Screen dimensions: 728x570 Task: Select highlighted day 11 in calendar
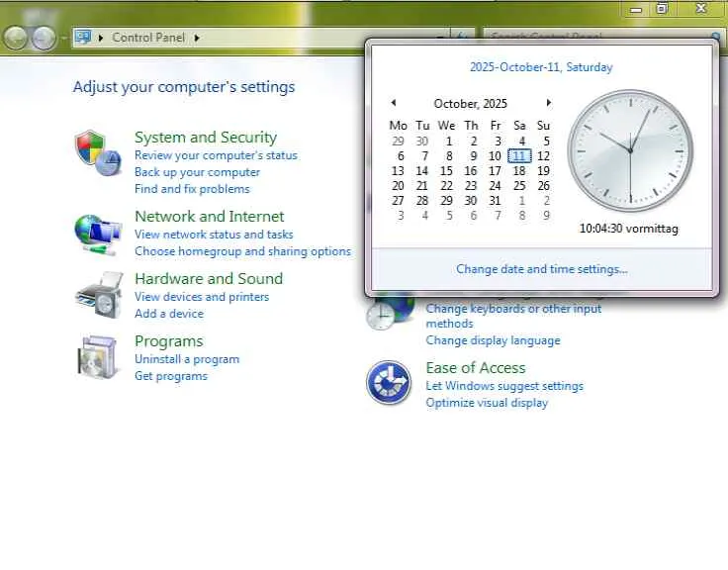click(x=519, y=156)
